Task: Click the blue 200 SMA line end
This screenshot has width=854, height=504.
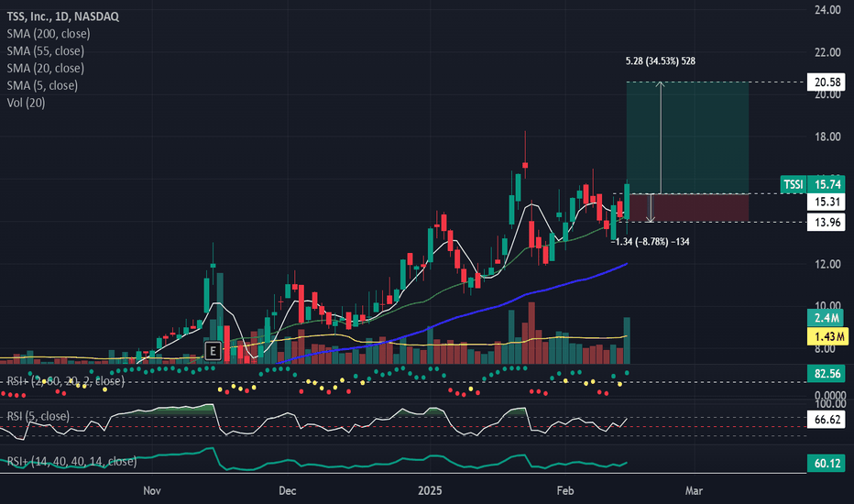Action: pos(626,264)
